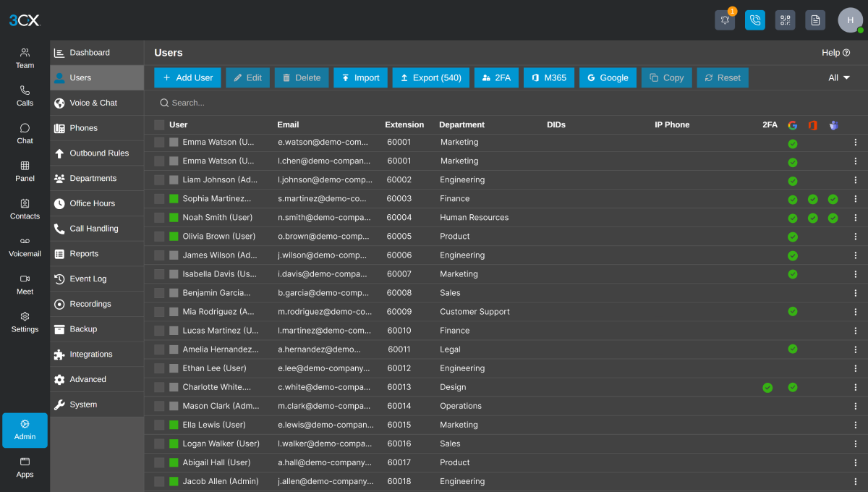Click the 3CX logo
The image size is (868, 492).
pyautogui.click(x=25, y=20)
